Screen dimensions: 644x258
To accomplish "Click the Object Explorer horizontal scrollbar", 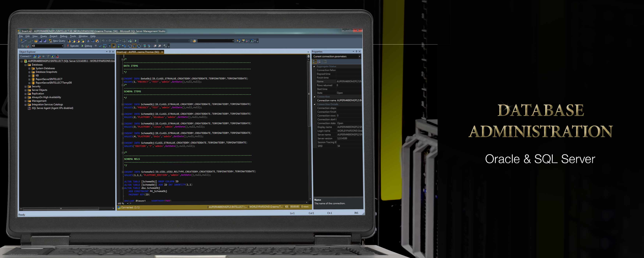I will coord(61,208).
